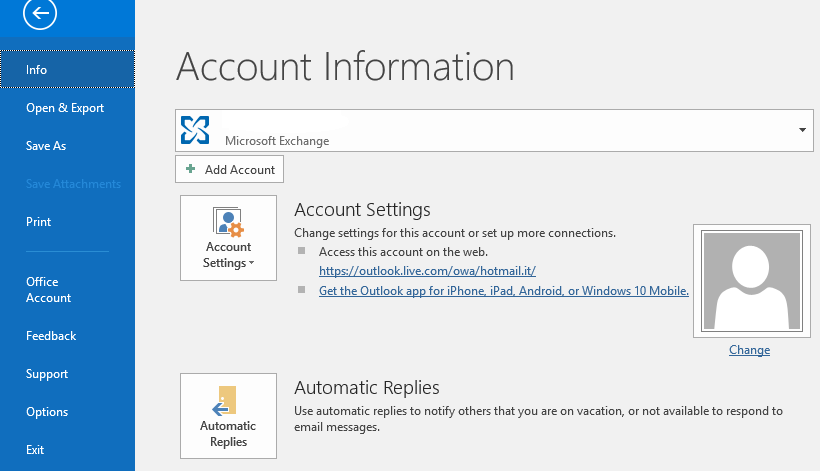Choose Save As in the sidebar
The width and height of the screenshot is (820, 471).
point(46,146)
